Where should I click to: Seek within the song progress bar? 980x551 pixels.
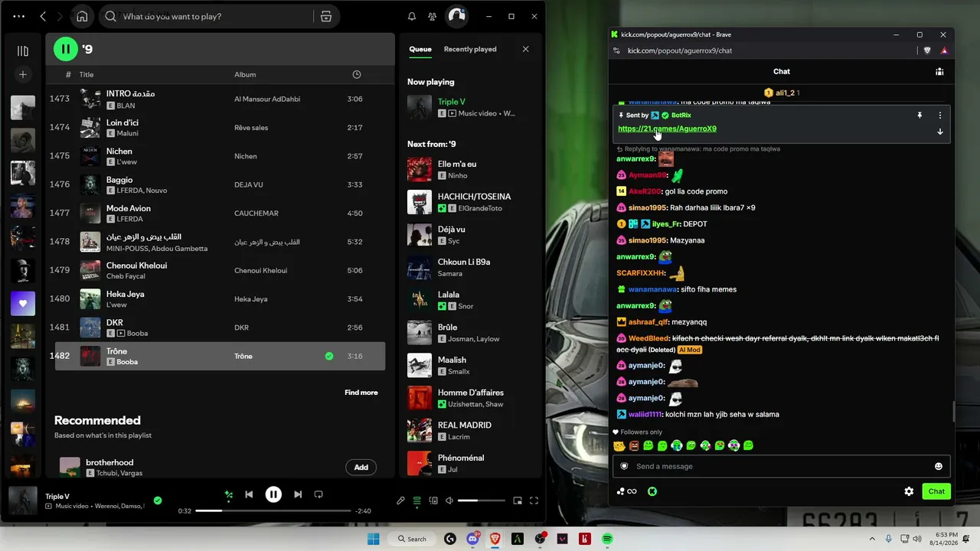(273, 510)
